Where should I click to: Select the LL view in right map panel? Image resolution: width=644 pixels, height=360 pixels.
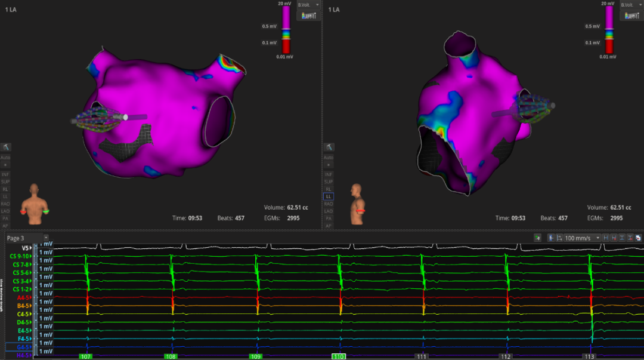click(328, 196)
